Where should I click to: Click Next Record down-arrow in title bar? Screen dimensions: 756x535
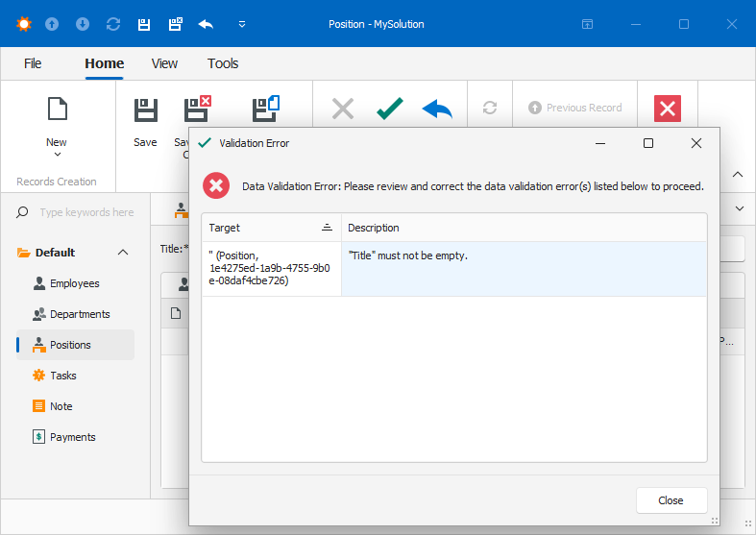point(83,24)
